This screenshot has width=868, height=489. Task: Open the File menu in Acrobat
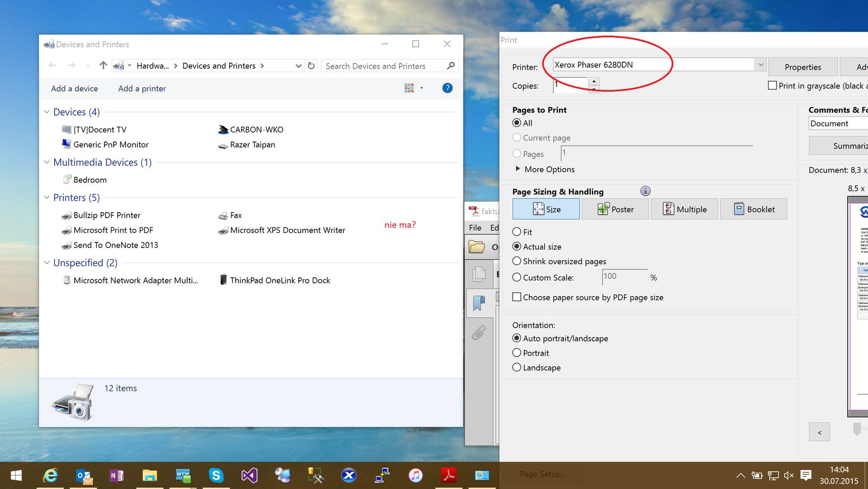[475, 228]
